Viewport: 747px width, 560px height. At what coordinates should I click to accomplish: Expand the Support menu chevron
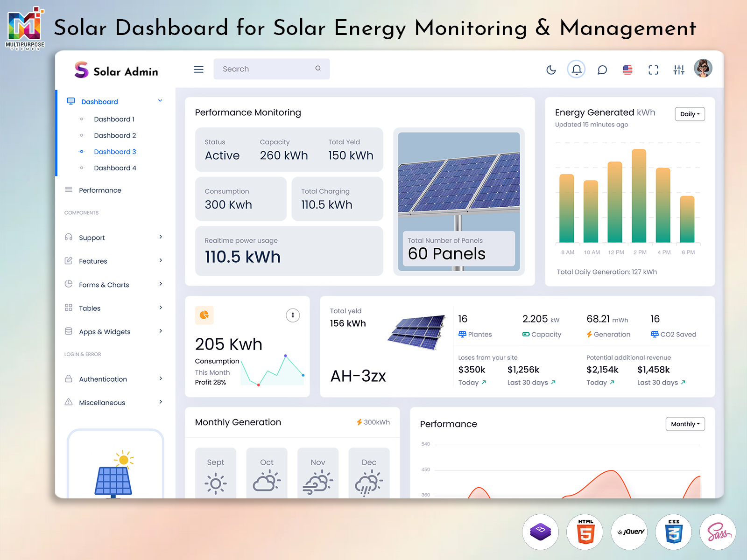coord(161,237)
